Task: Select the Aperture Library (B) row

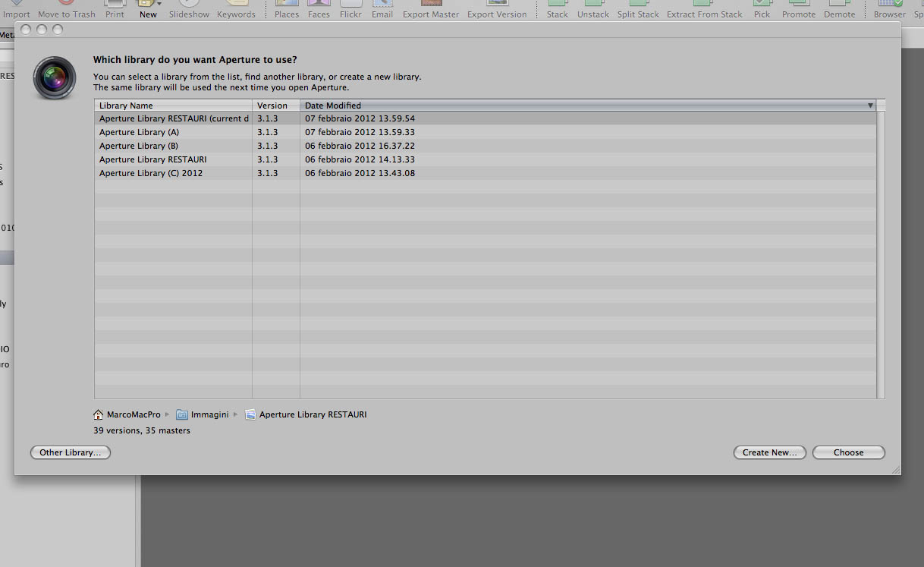Action: (x=486, y=146)
